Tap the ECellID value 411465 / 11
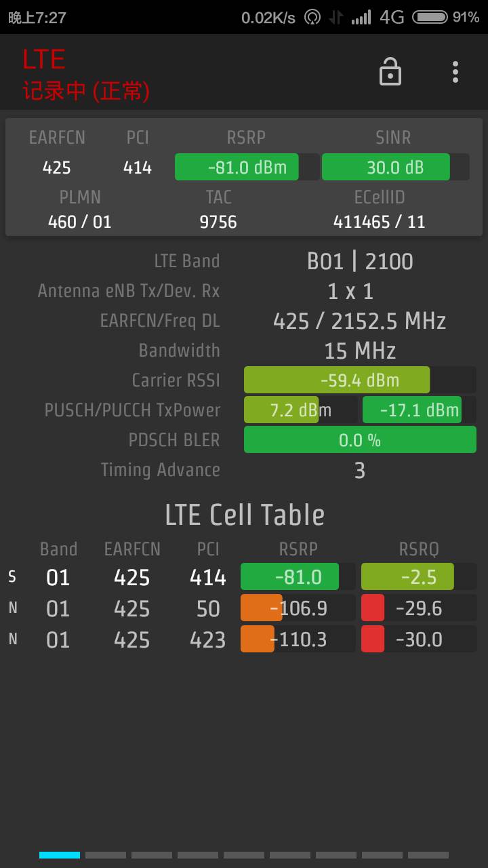The height and width of the screenshot is (868, 488). coord(379,222)
